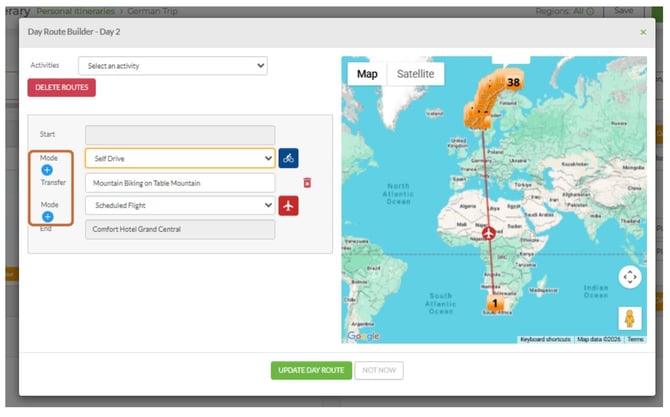Click the map marker labeled 1
Viewport: 670px width, 417px height.
tap(495, 303)
